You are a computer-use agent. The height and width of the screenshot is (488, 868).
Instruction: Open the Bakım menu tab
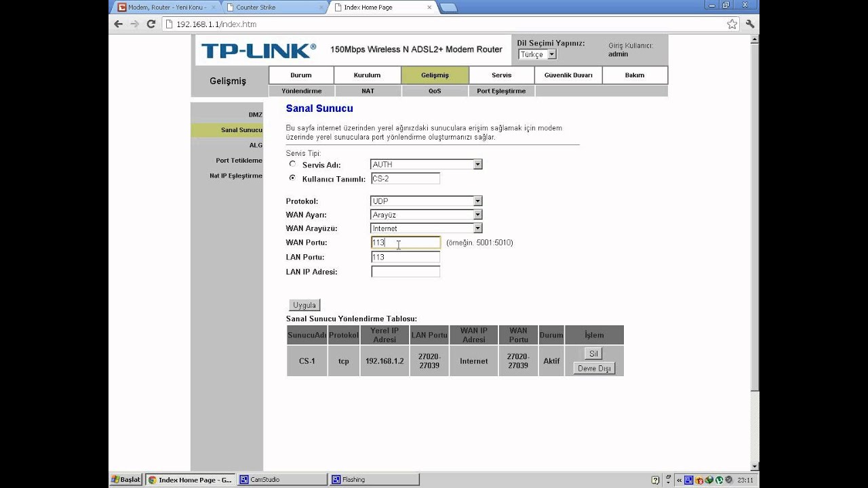coord(635,75)
